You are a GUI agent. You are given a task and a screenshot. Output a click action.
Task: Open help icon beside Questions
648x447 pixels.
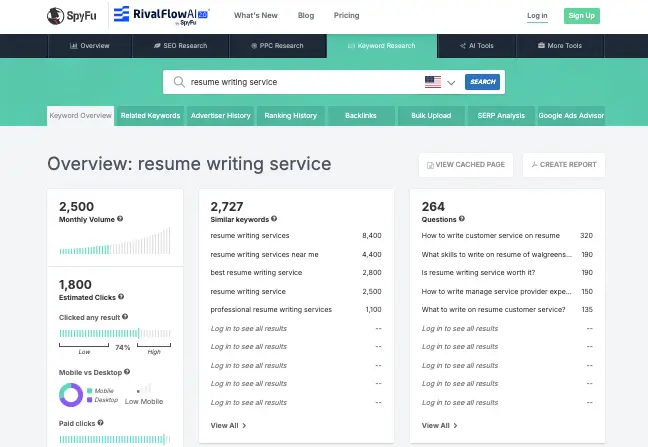[462, 219]
